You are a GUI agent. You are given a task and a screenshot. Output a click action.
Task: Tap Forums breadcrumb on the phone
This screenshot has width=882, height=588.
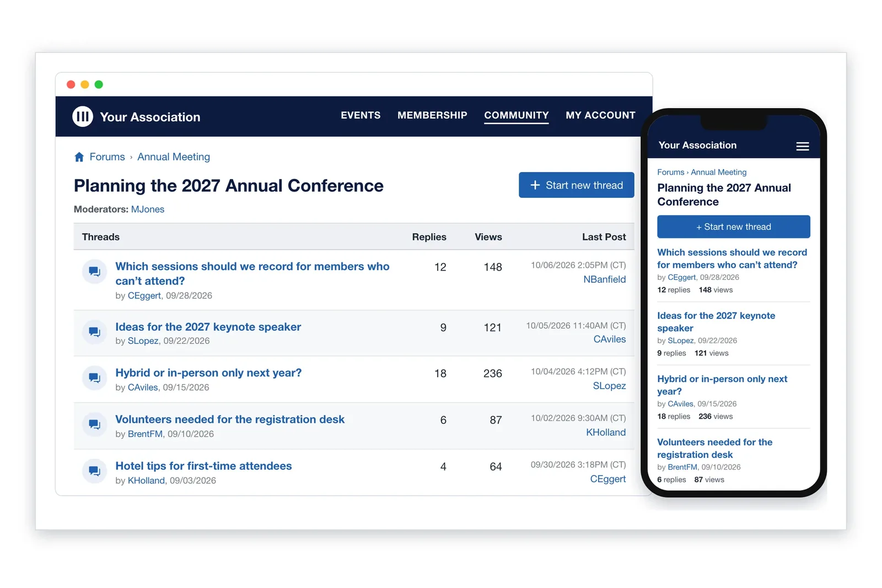click(x=670, y=172)
